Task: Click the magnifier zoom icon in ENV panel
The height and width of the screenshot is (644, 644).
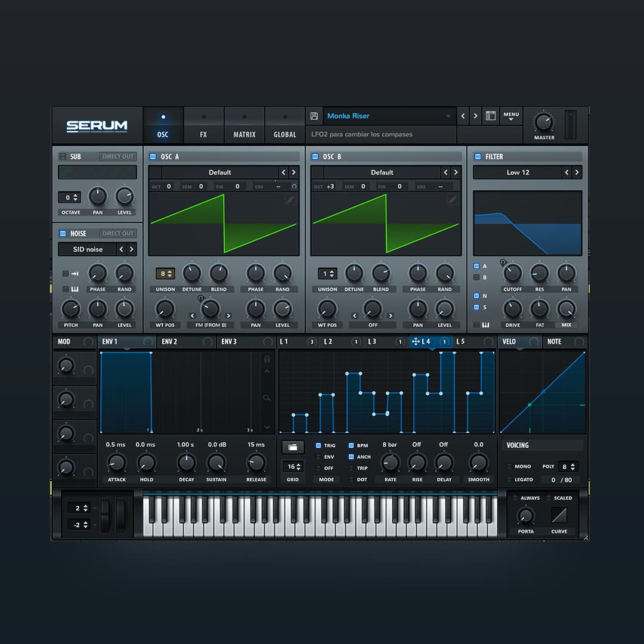Action: (267, 397)
